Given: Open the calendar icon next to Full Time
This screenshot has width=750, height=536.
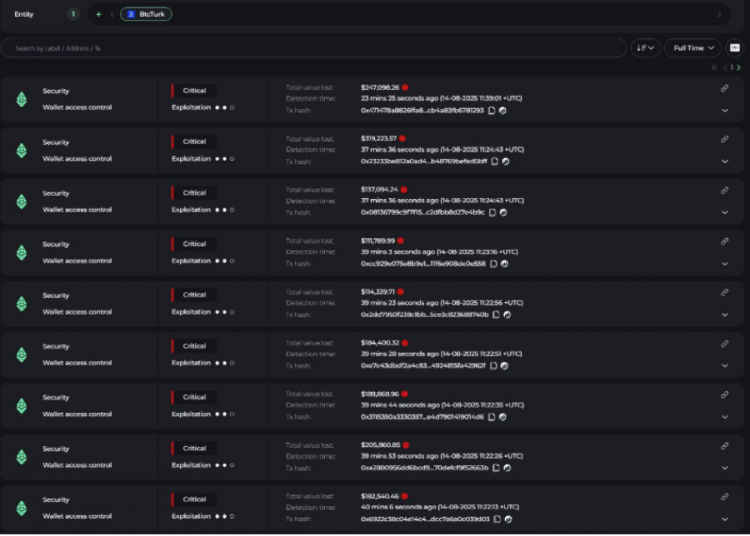Looking at the screenshot, I should tap(734, 48).
